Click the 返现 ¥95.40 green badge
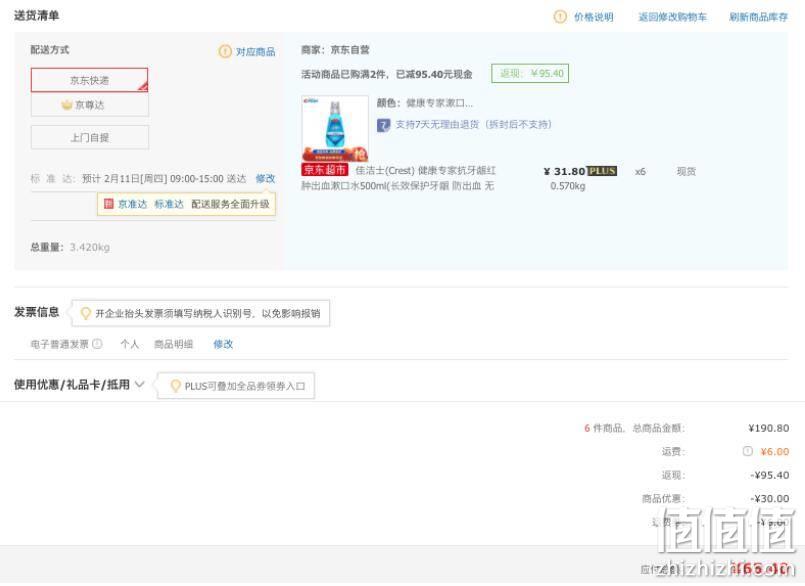 click(x=530, y=73)
